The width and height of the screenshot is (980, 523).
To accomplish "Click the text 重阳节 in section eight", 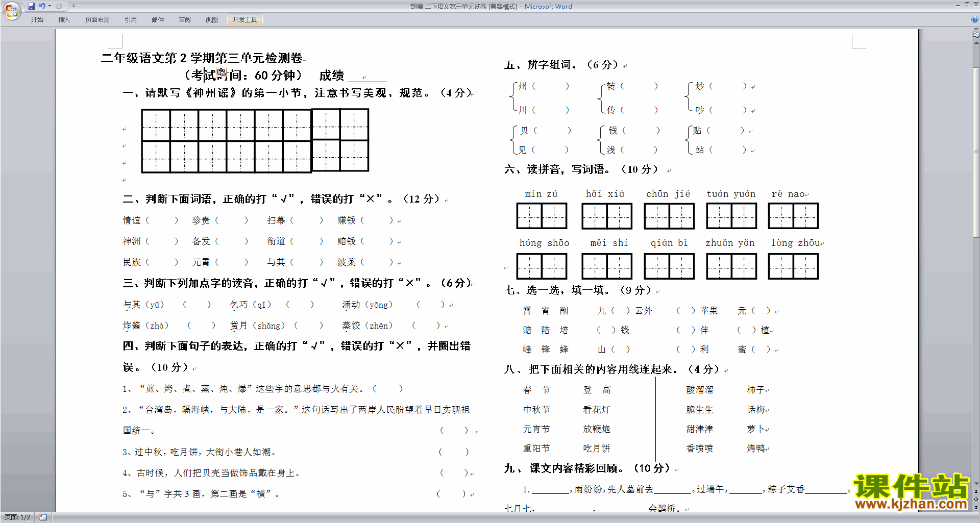I will coord(536,449).
